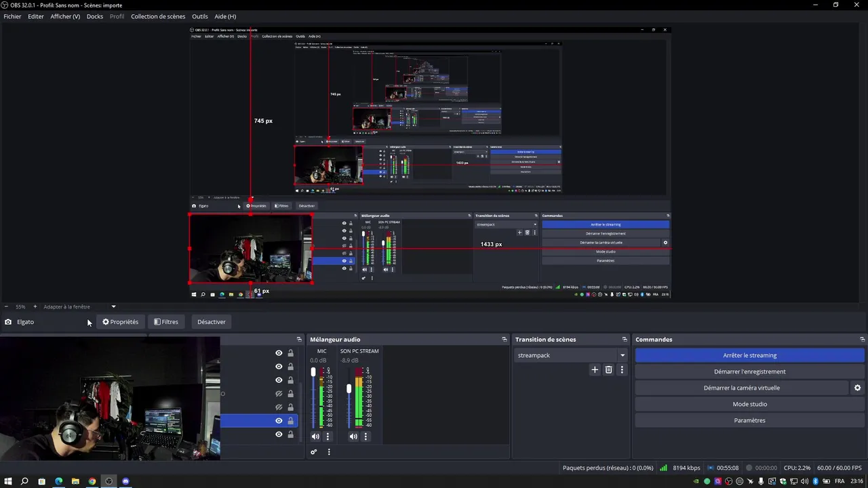The height and width of the screenshot is (488, 868).
Task: Mute the SON PC STREAM channel
Action: (353, 436)
